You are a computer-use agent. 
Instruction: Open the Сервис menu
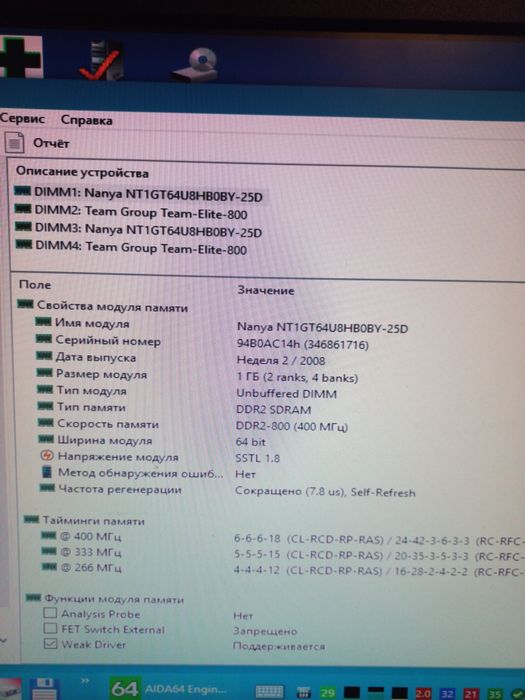(22, 118)
